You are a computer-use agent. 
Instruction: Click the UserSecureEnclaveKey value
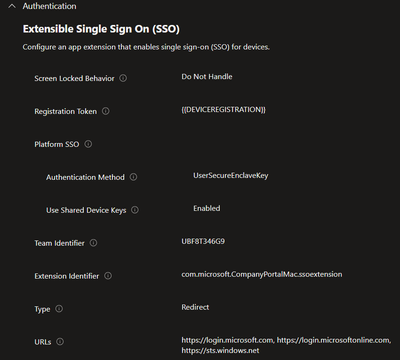231,176
